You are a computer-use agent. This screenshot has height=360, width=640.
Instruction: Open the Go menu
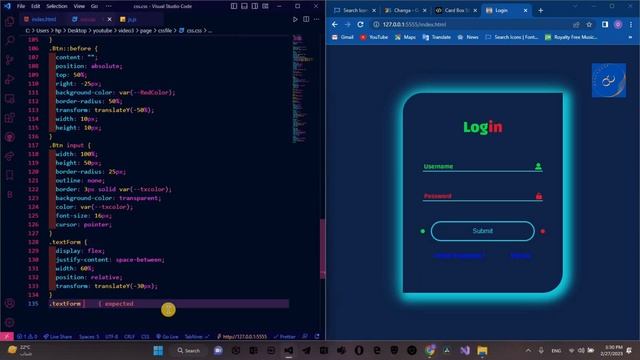click(94, 6)
